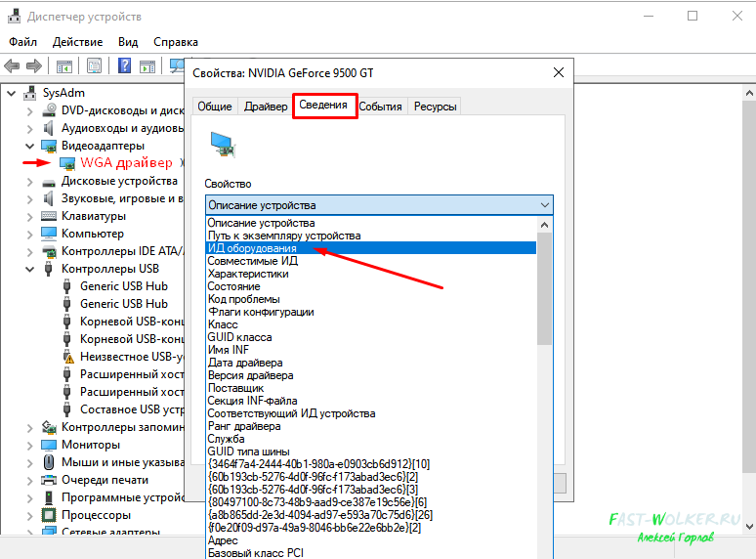Click the Back arrow toolbar icon

tap(12, 65)
